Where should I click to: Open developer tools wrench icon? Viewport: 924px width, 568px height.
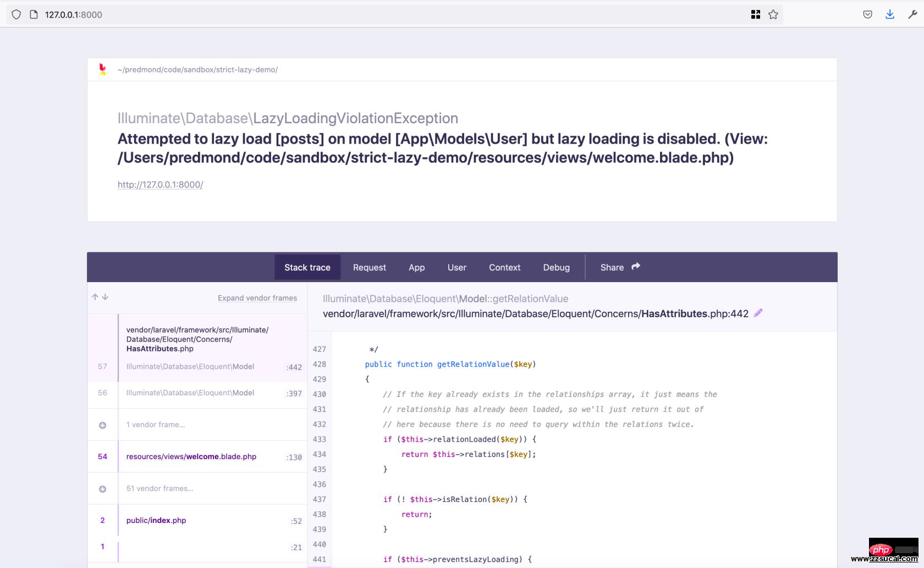[912, 15]
